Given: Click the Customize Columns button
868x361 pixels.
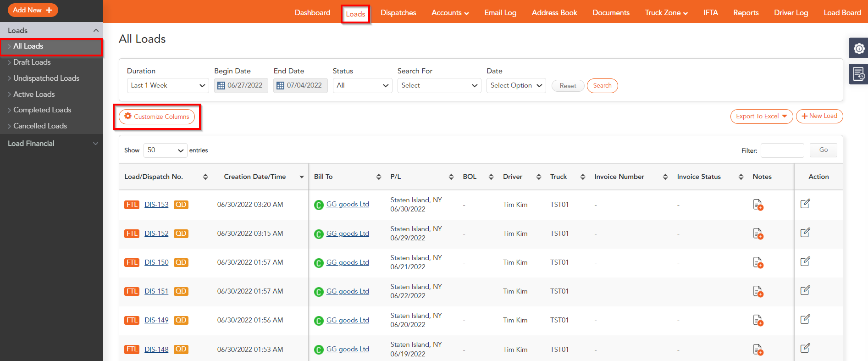Looking at the screenshot, I should tap(157, 117).
